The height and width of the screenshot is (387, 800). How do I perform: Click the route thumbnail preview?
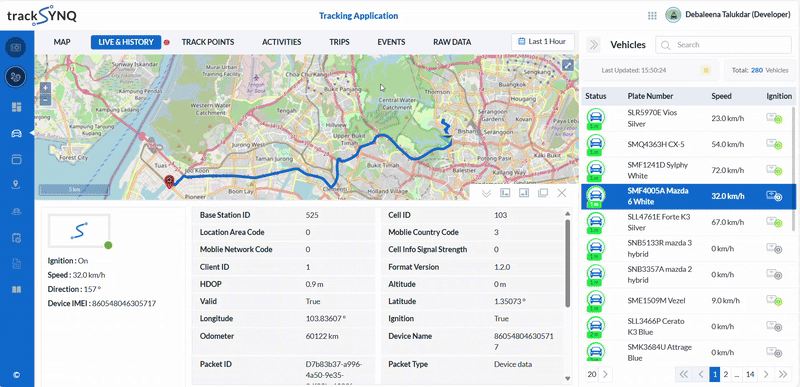[79, 231]
